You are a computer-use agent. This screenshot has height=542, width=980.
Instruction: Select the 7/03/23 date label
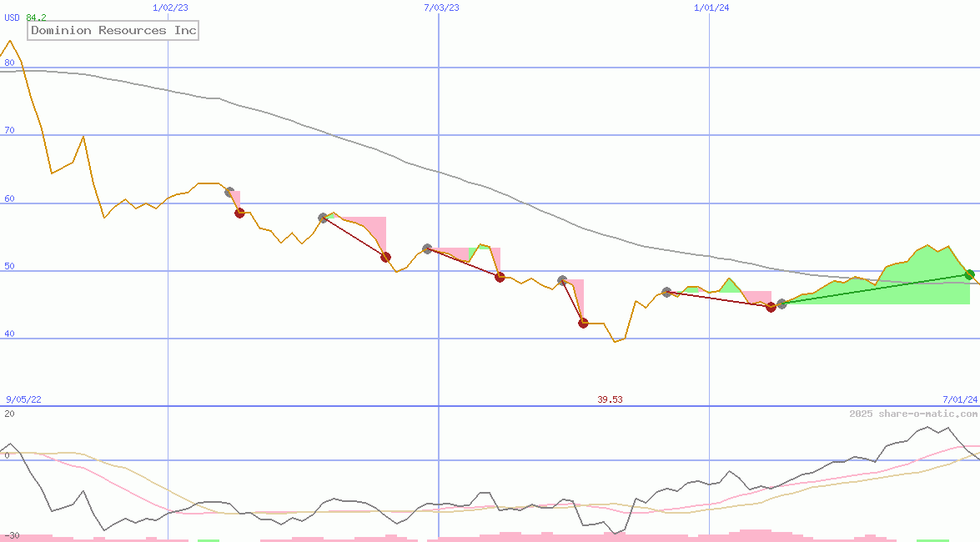tap(441, 8)
